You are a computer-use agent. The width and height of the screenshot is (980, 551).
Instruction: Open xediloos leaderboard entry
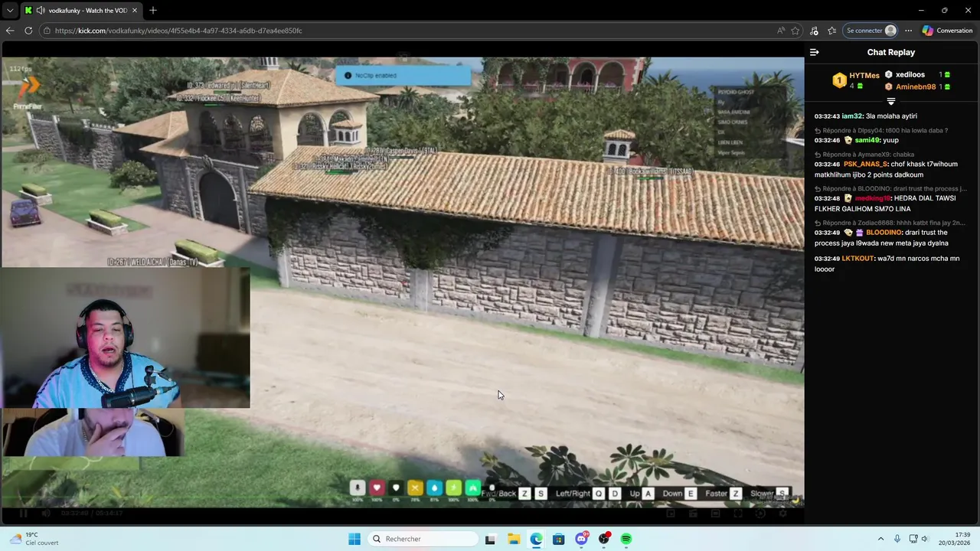pos(917,74)
